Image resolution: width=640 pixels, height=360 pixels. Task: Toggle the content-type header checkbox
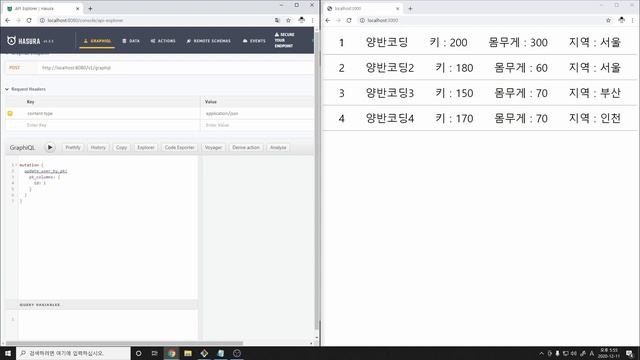pos(10,113)
